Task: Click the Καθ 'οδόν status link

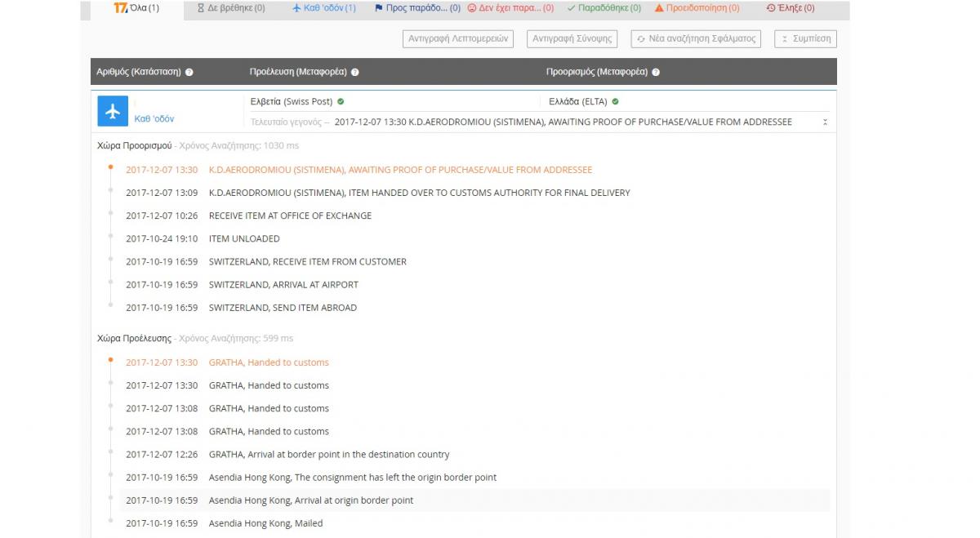Action: tap(154, 118)
